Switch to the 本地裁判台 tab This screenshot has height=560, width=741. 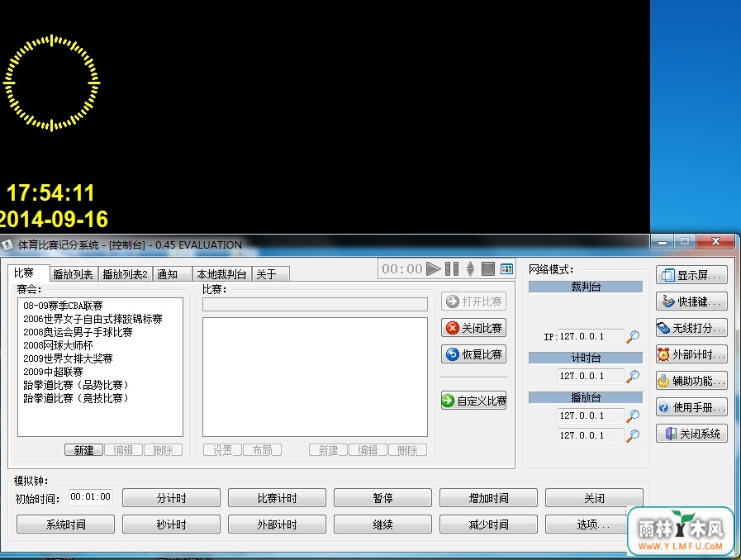[x=221, y=274]
